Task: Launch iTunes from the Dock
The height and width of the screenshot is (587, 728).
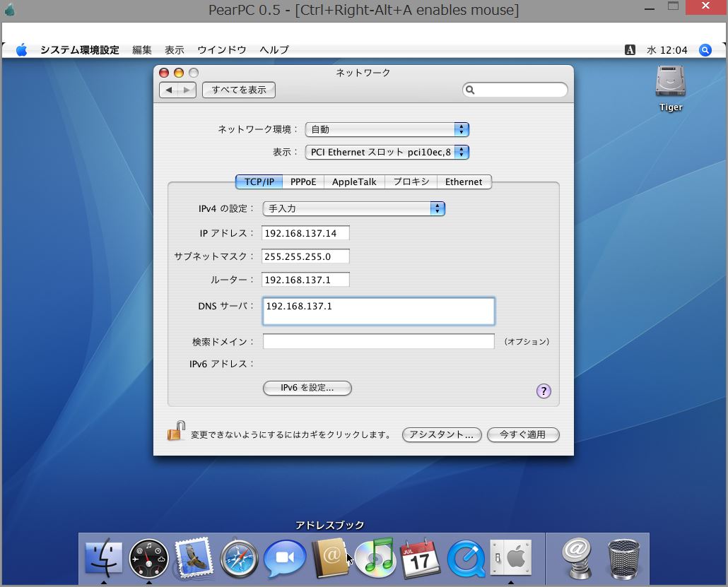Action: click(x=375, y=558)
